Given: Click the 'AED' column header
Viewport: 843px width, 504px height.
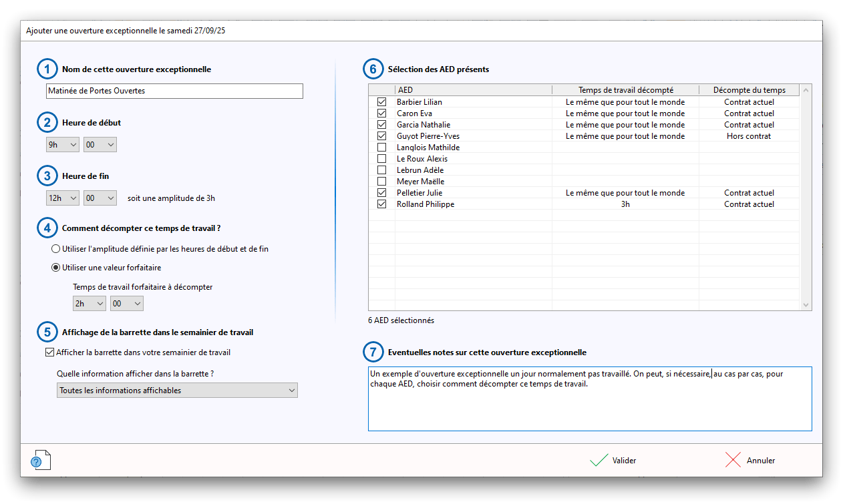Looking at the screenshot, I should click(473, 90).
